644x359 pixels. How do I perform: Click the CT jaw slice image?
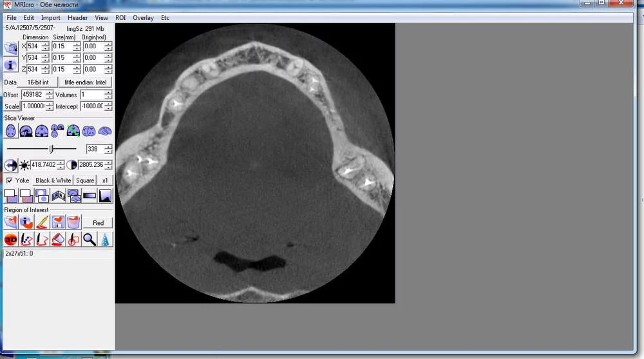[255, 163]
